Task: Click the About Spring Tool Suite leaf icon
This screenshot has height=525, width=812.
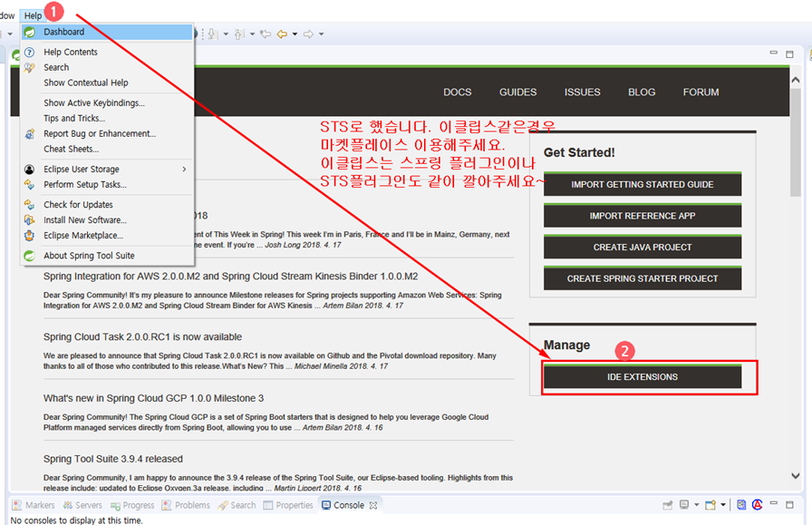Action: pyautogui.click(x=30, y=256)
